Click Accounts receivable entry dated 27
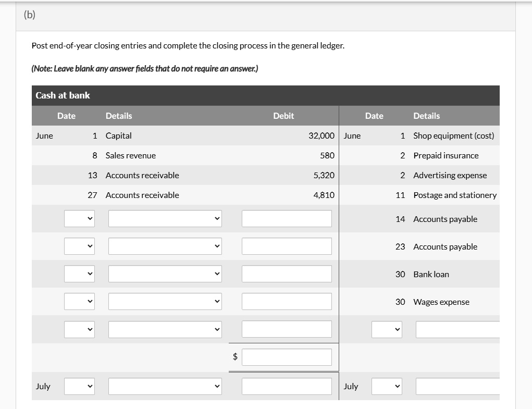This screenshot has width=532, height=409. click(142, 195)
